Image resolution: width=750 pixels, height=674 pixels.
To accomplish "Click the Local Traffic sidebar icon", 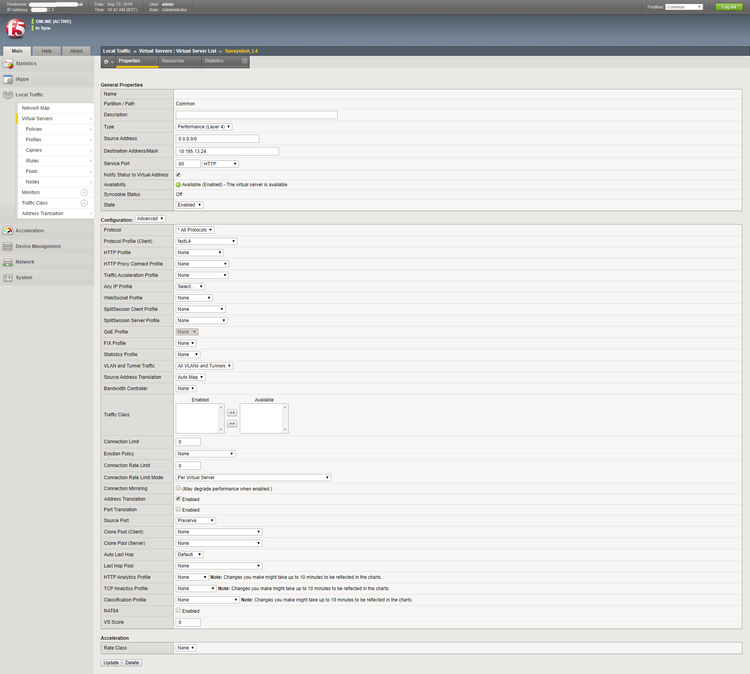I will click(8, 95).
